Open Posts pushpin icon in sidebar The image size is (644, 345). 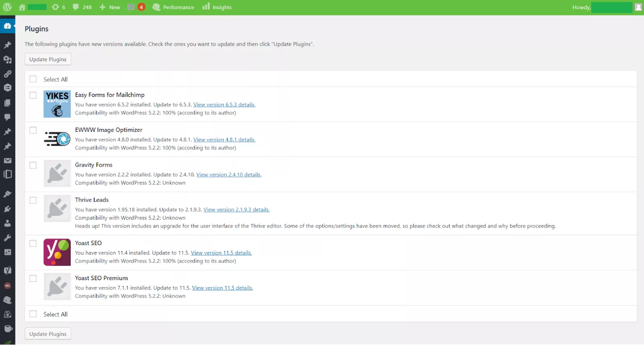pyautogui.click(x=8, y=45)
